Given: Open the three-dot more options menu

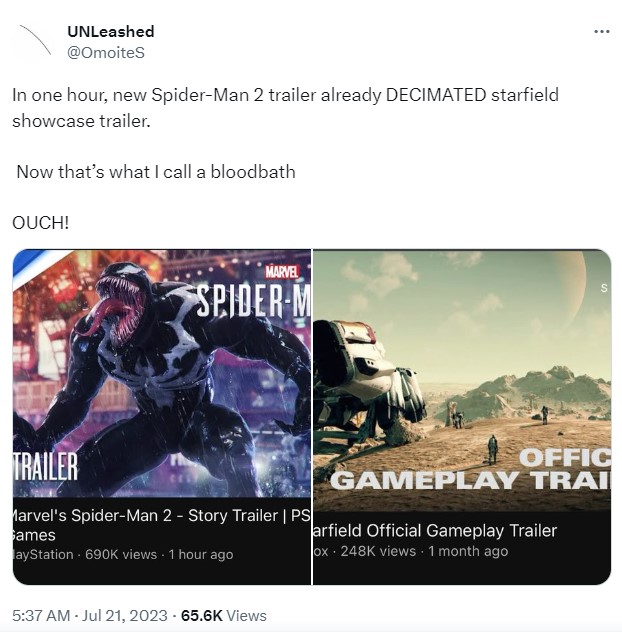Looking at the screenshot, I should click(601, 31).
